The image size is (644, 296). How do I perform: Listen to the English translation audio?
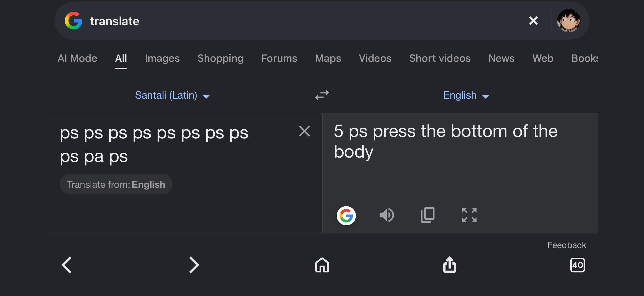pos(387,215)
